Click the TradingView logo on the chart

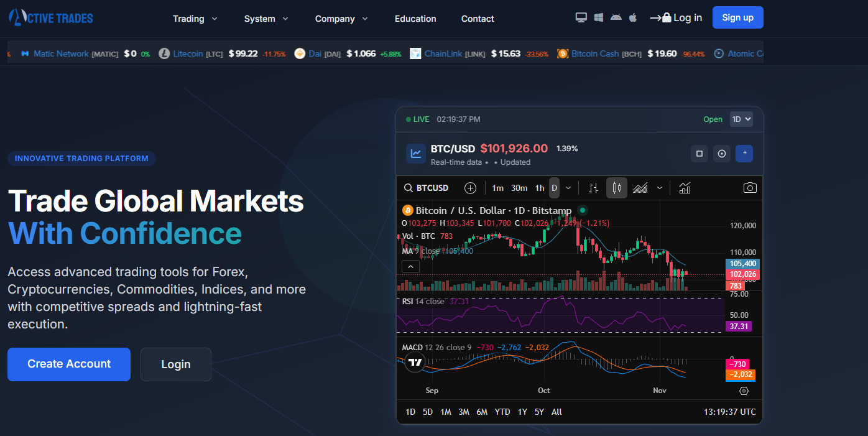(x=415, y=362)
